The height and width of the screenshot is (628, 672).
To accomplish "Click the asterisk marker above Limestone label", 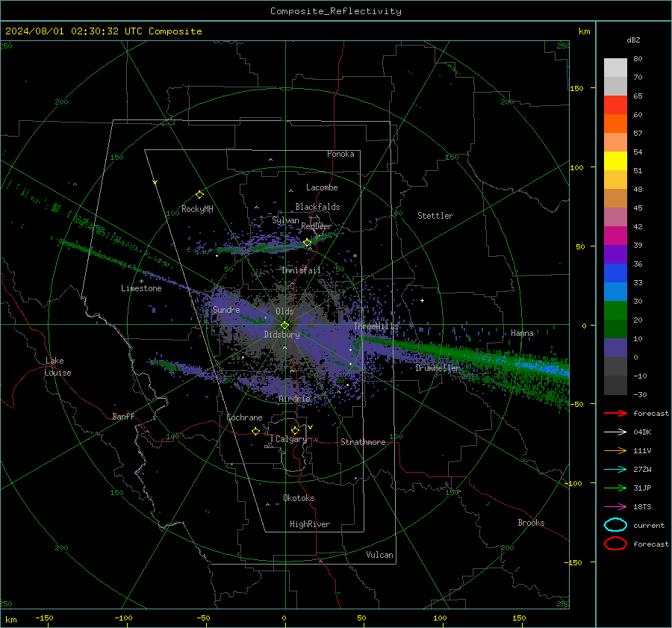I will (x=141, y=282).
